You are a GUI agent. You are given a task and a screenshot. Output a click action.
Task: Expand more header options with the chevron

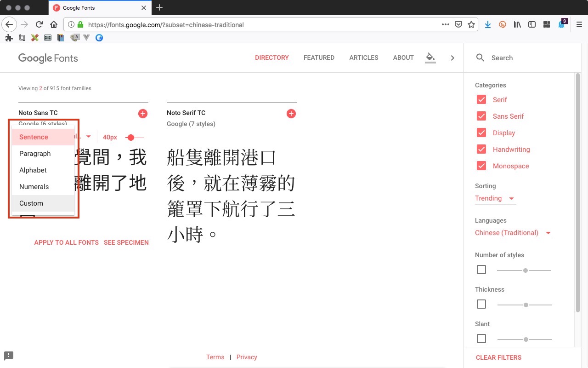pyautogui.click(x=452, y=58)
